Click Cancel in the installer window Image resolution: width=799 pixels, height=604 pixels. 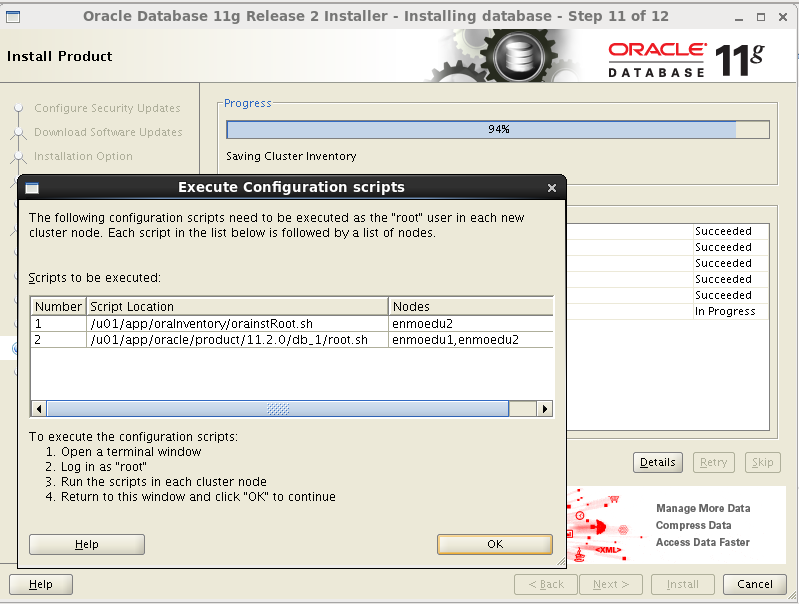pyautogui.click(x=755, y=584)
